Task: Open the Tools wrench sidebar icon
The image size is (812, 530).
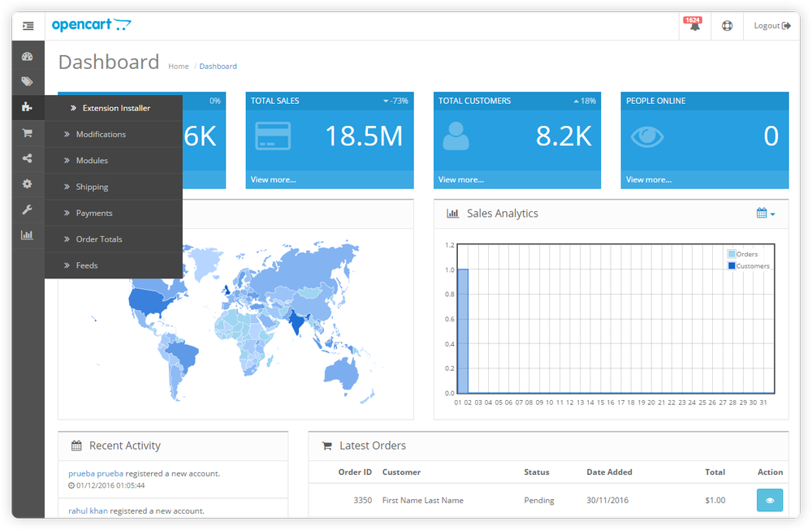Action: pyautogui.click(x=28, y=209)
